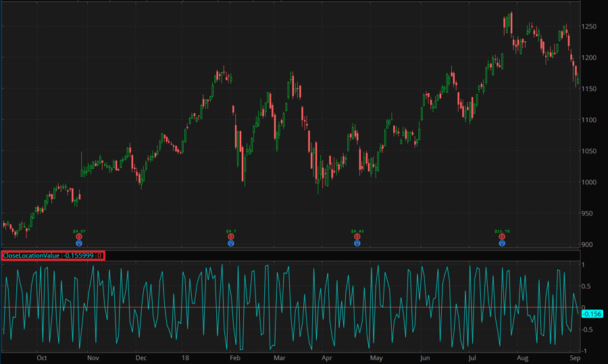Select the 18 year label on the time axis
This screenshot has width=608, height=364.
click(184, 358)
